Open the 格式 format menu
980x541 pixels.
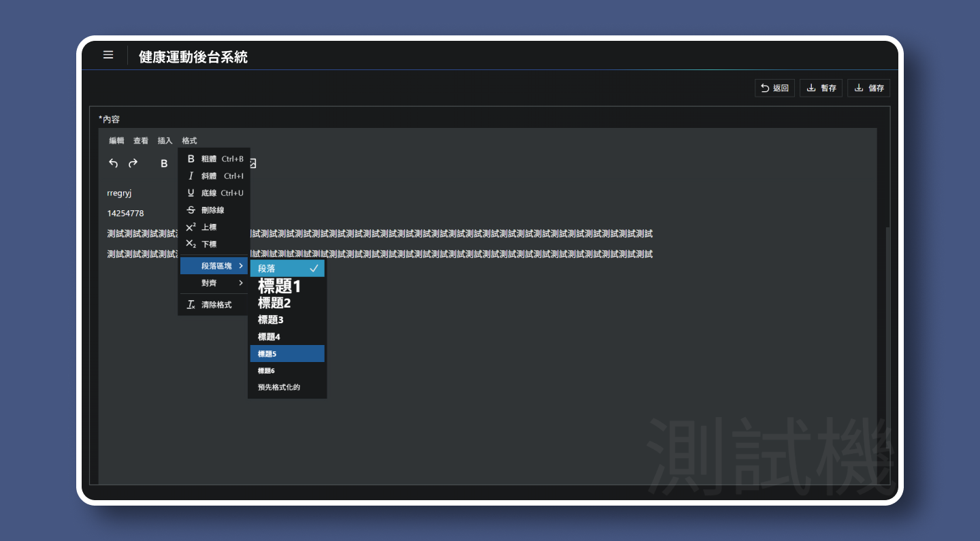(189, 141)
